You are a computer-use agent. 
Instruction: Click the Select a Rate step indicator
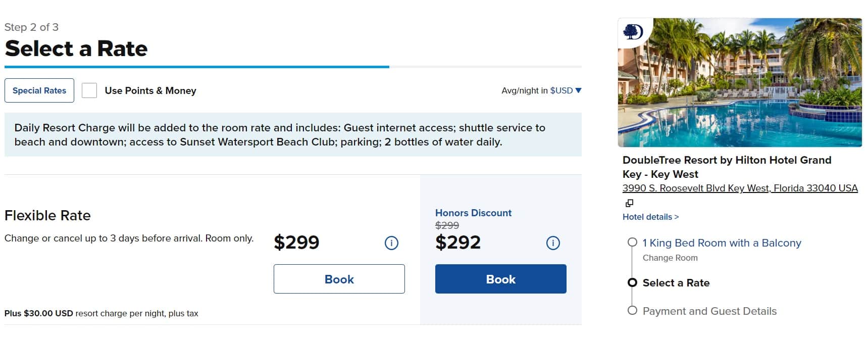coord(633,283)
